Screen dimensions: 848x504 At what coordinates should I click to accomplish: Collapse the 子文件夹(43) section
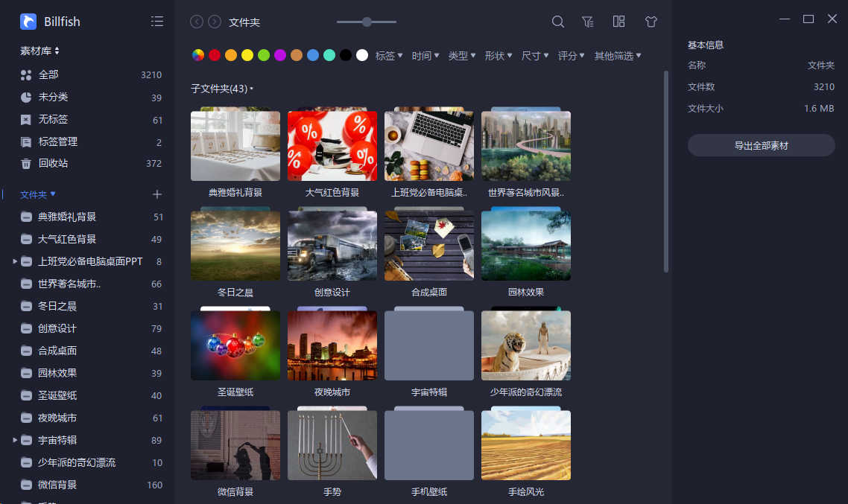coord(222,89)
